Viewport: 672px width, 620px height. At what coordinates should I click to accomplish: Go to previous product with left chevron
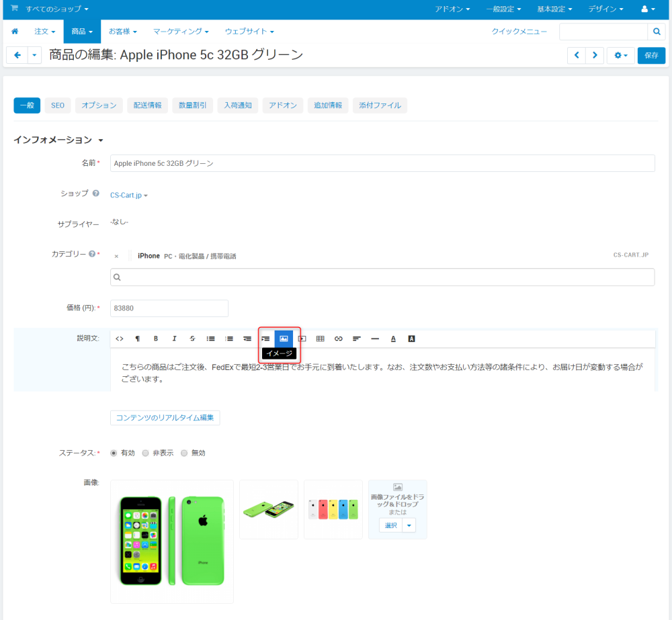pyautogui.click(x=577, y=55)
